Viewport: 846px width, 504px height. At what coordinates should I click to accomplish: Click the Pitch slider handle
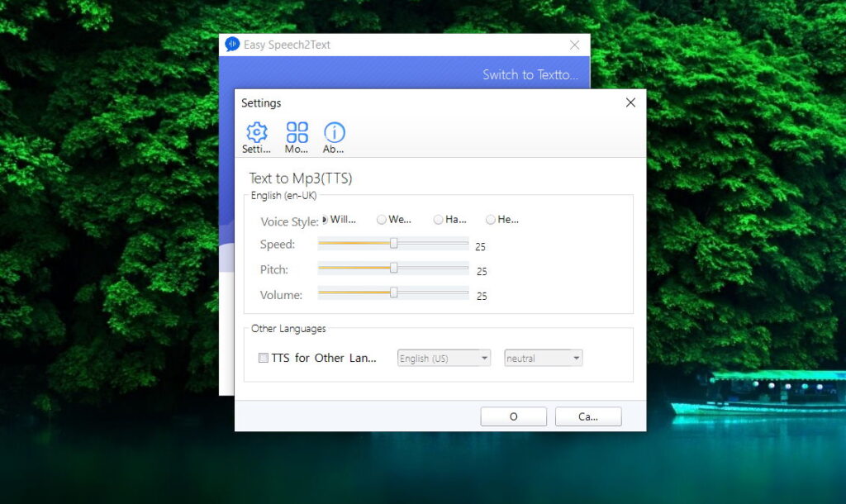tap(394, 268)
